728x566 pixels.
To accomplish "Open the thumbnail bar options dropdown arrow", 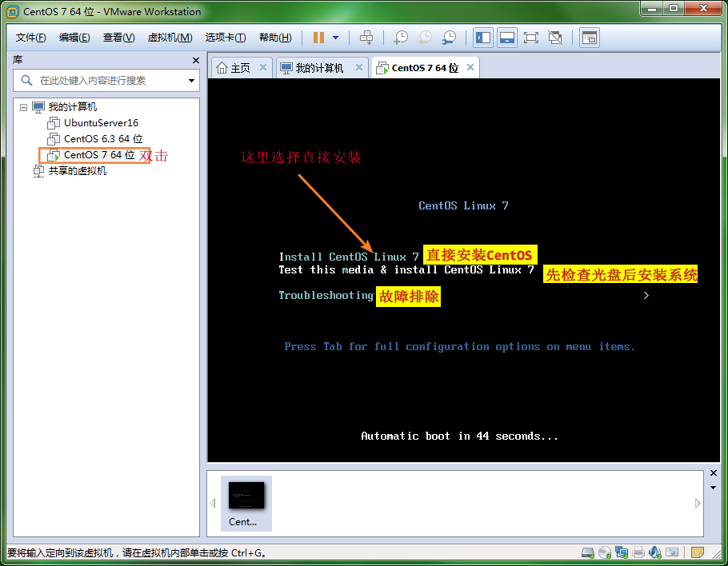I will click(x=714, y=488).
